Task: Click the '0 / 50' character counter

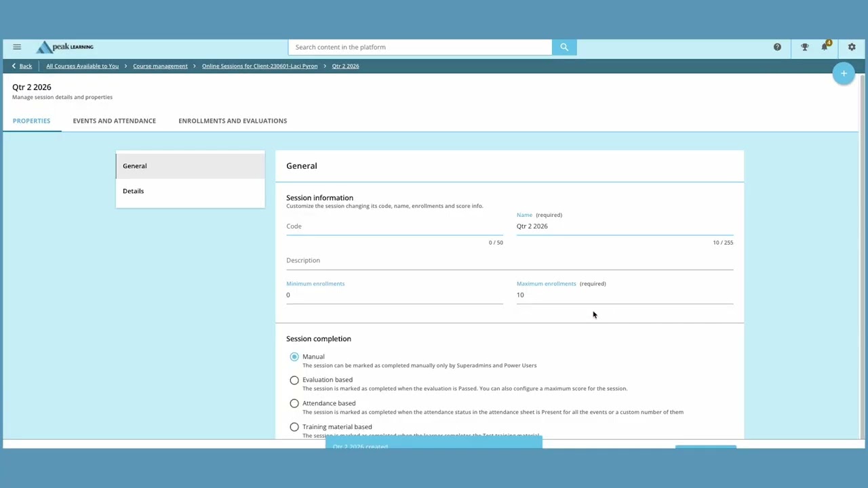Action: (x=496, y=243)
